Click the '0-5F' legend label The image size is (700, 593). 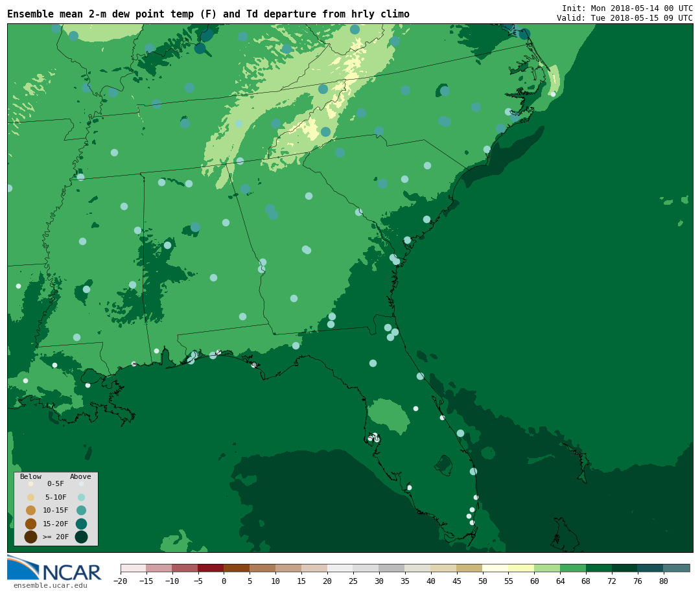pos(56,483)
